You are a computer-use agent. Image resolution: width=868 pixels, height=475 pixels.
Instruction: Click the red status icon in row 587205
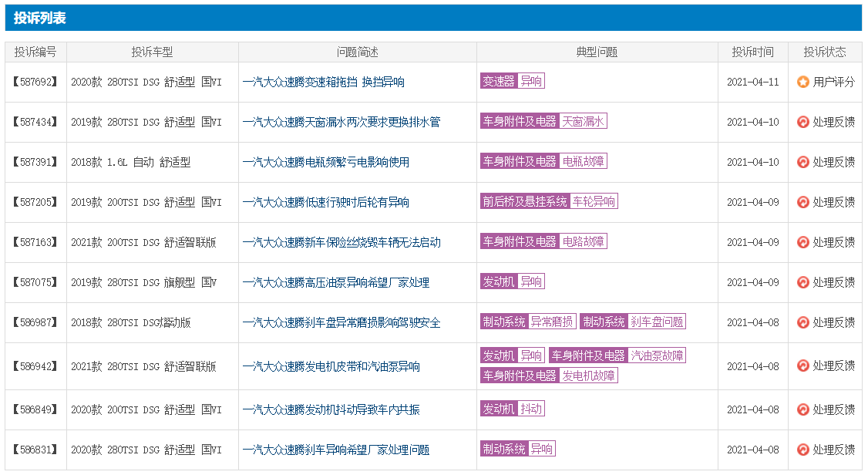click(x=802, y=202)
